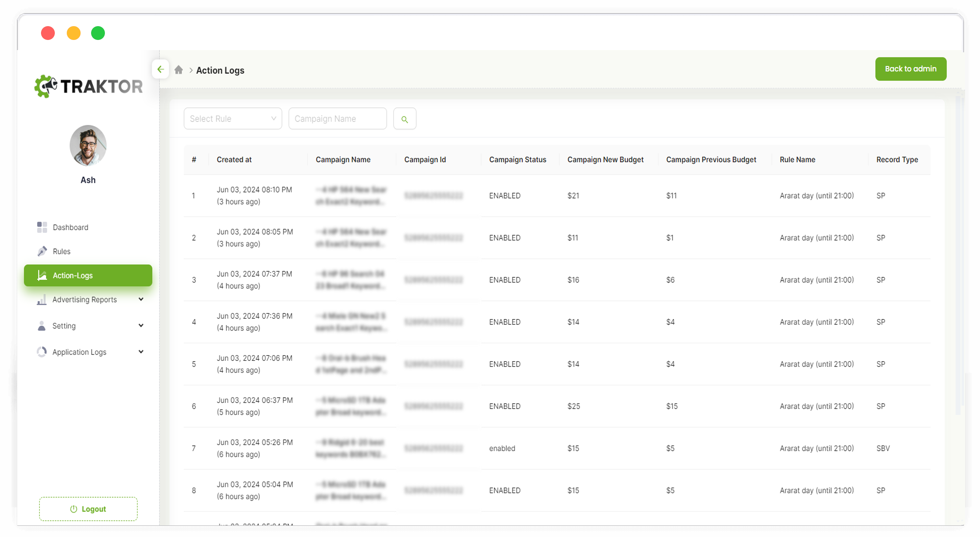Click the search magnifier button
980x537 pixels.
click(x=404, y=119)
